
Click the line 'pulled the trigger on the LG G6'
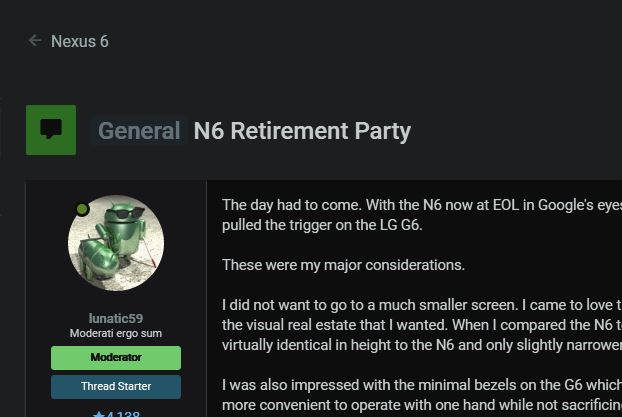(x=322, y=225)
